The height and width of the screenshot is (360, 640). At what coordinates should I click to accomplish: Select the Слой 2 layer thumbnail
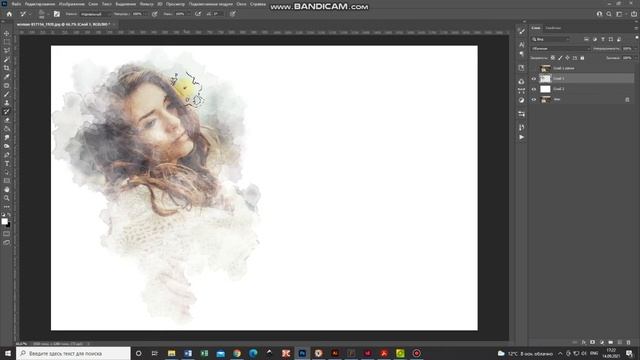pyautogui.click(x=545, y=89)
